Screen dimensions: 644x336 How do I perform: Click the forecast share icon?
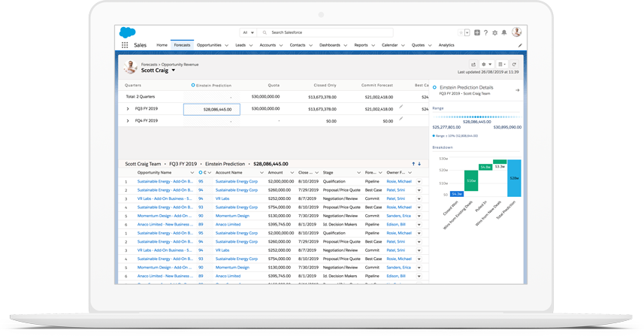coord(473,64)
